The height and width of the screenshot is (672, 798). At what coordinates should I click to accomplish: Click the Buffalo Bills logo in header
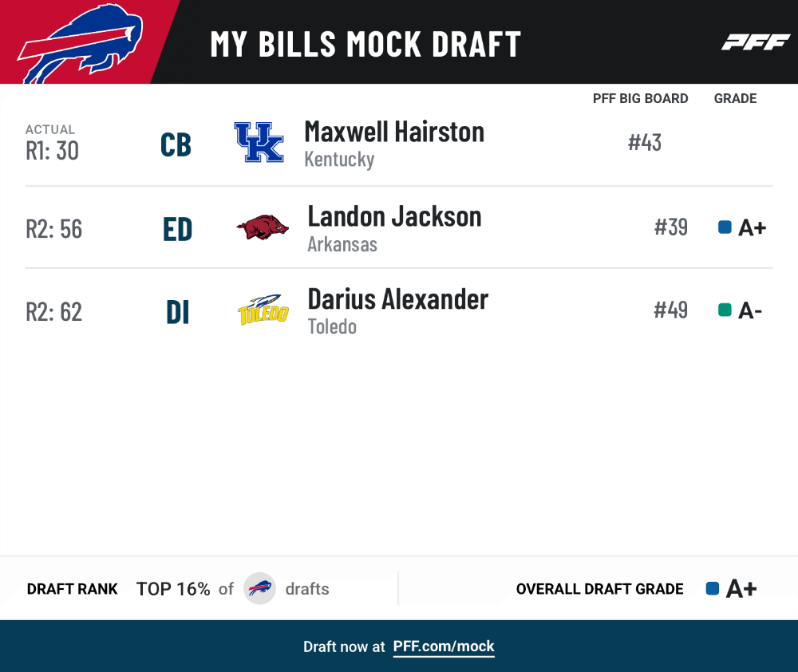(81, 44)
